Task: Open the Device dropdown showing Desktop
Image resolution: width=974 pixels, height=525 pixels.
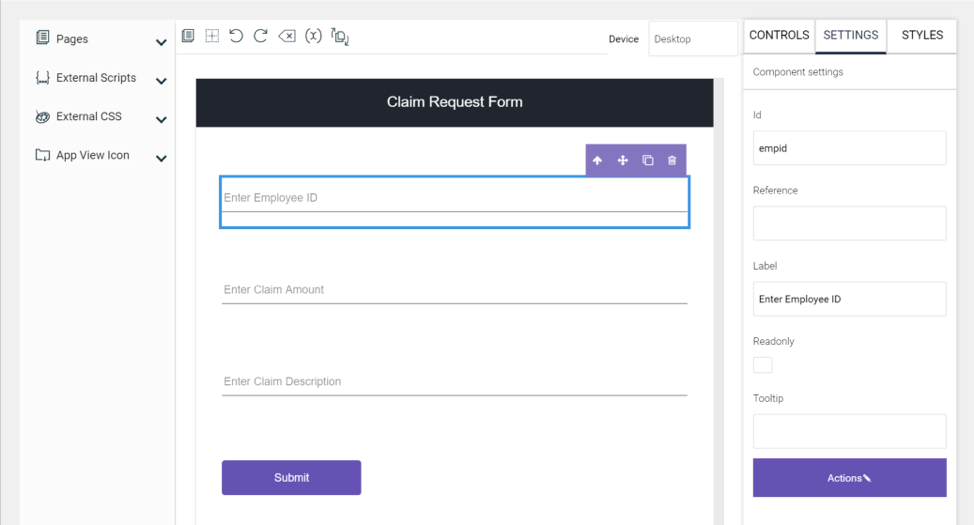Action: [x=692, y=39]
